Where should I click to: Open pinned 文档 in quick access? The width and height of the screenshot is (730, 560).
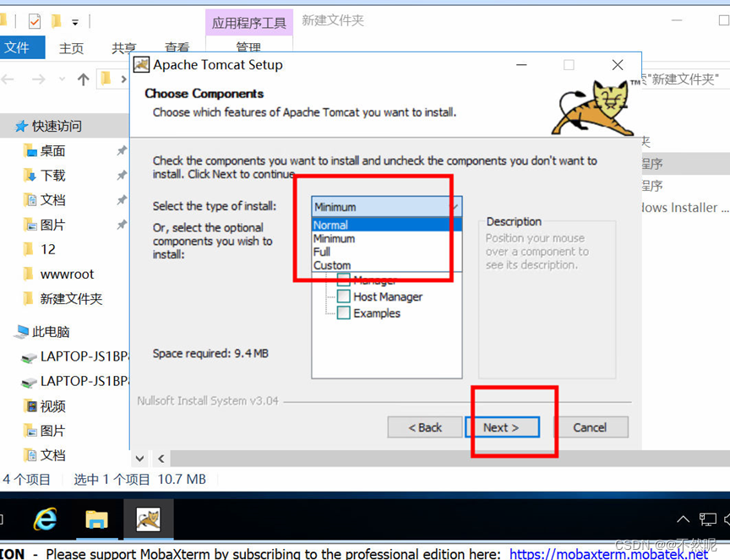point(52,199)
